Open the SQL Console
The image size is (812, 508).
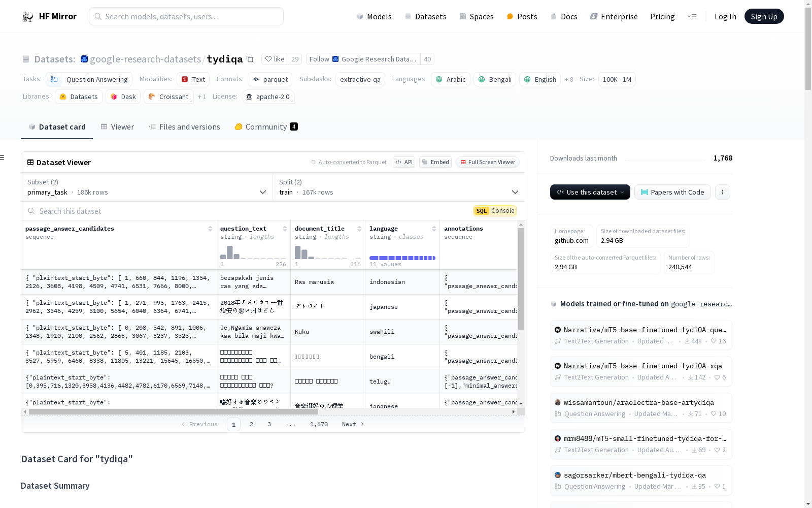click(x=495, y=211)
